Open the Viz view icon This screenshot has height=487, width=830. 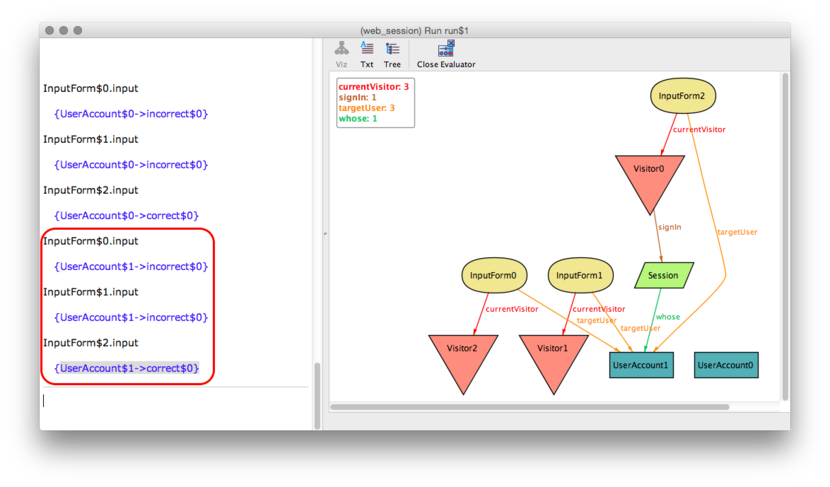tap(341, 55)
